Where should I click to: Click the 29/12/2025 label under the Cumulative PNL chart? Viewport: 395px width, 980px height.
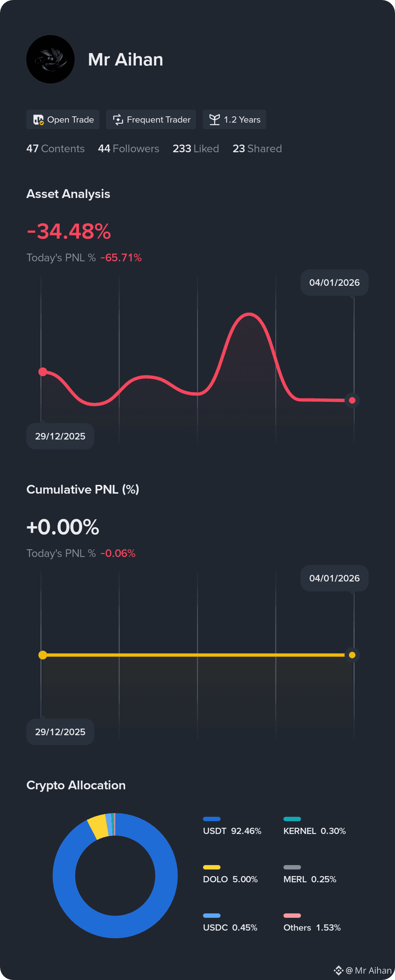point(60,732)
